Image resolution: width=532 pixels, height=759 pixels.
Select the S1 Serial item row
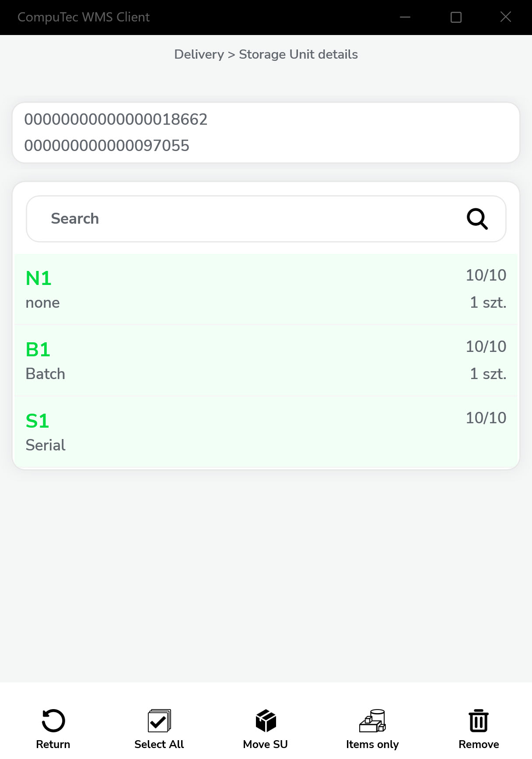266,432
